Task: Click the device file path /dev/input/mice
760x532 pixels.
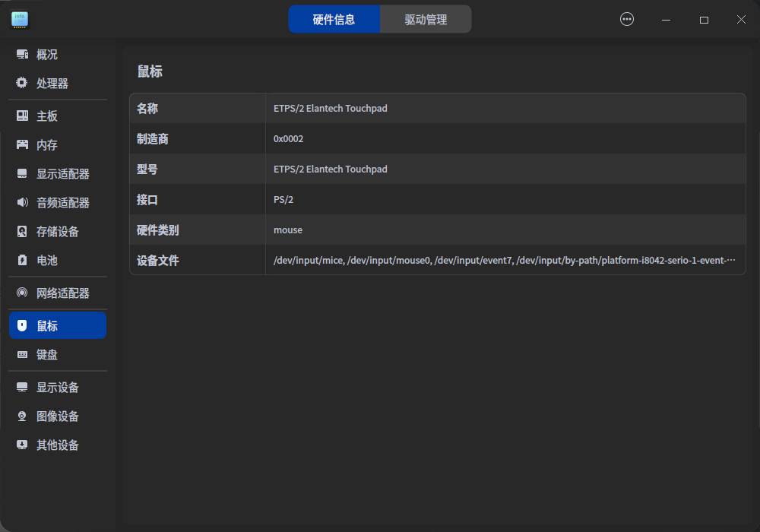Action: (309, 261)
